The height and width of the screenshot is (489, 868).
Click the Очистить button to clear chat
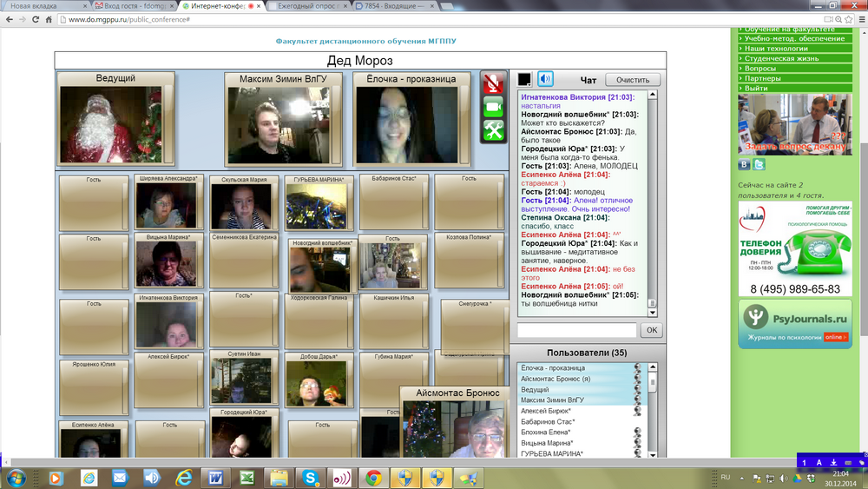point(633,80)
